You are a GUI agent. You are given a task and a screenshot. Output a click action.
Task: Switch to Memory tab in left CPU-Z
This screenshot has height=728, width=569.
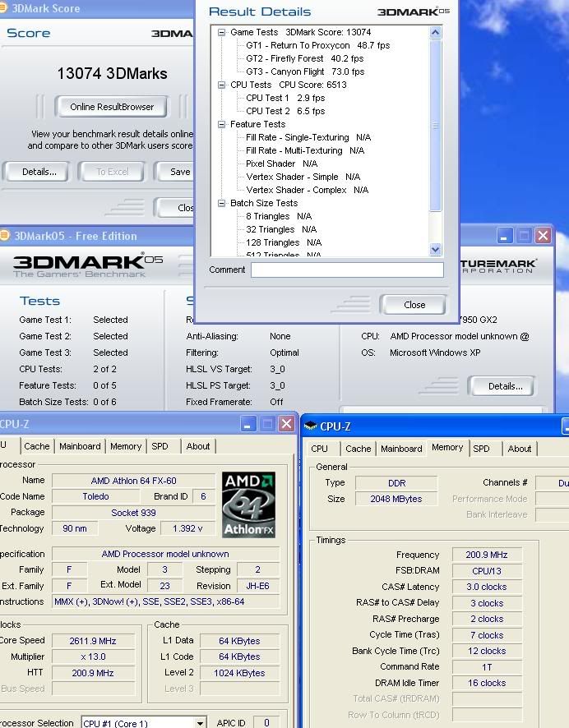(126, 446)
